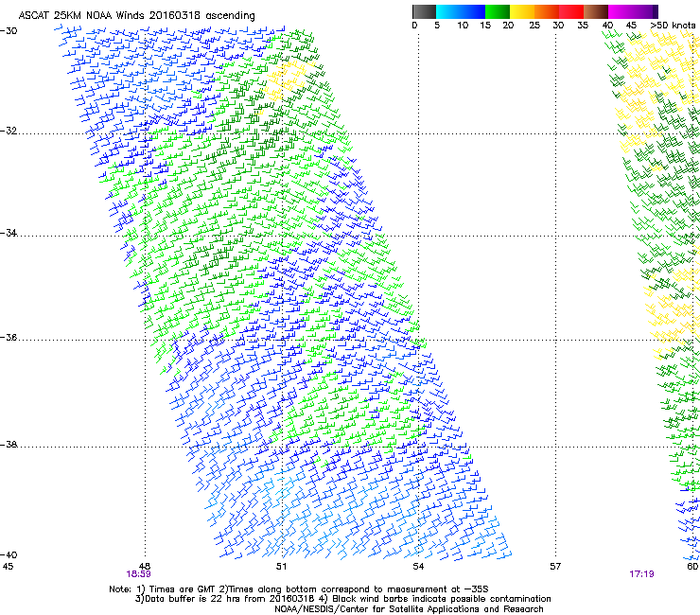700x615 pixels.
Task: Click the '48' longitude axis label
Action: pyautogui.click(x=145, y=567)
